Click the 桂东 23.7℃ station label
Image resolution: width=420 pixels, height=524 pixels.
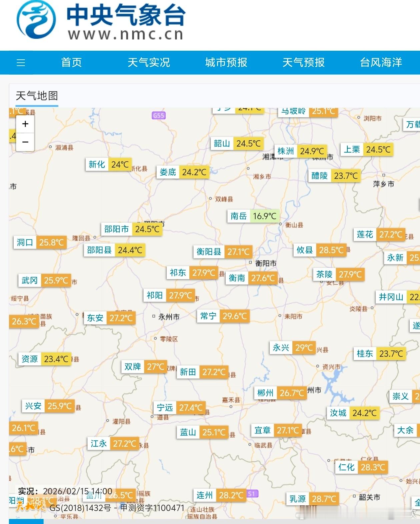(380, 354)
